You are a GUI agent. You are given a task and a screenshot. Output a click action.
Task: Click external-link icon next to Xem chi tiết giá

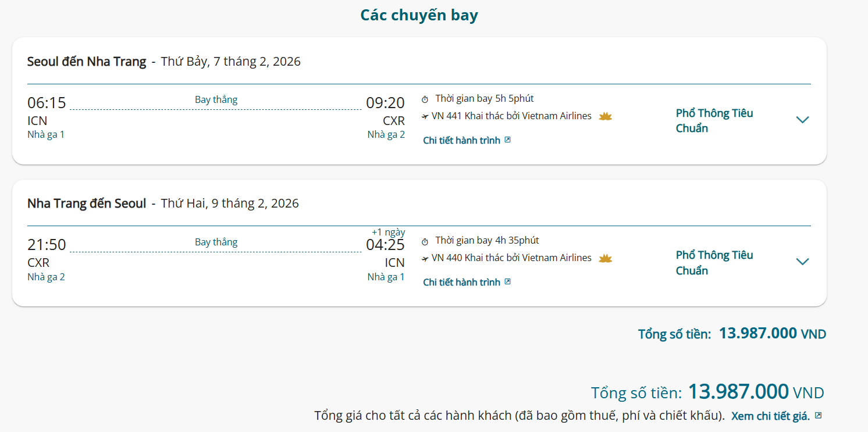tap(818, 416)
